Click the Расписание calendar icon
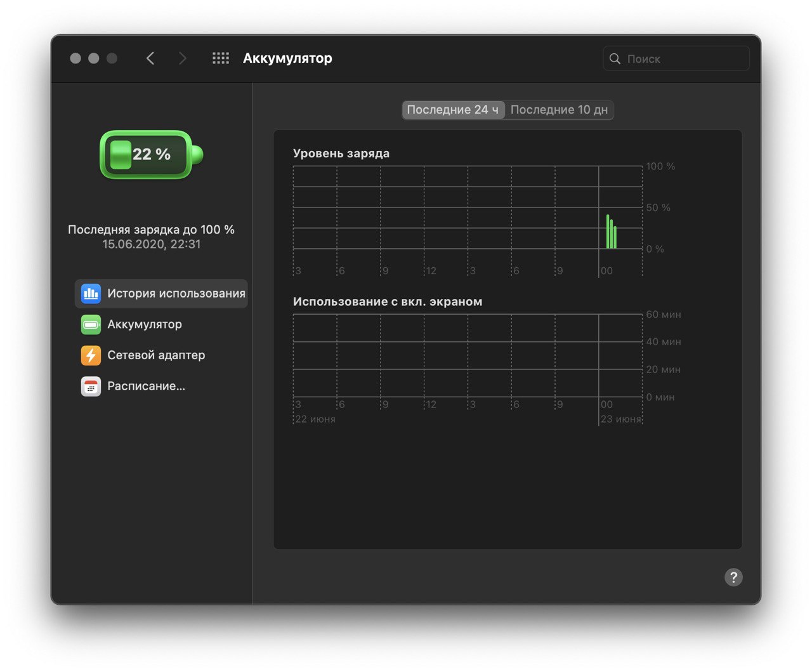 click(91, 386)
